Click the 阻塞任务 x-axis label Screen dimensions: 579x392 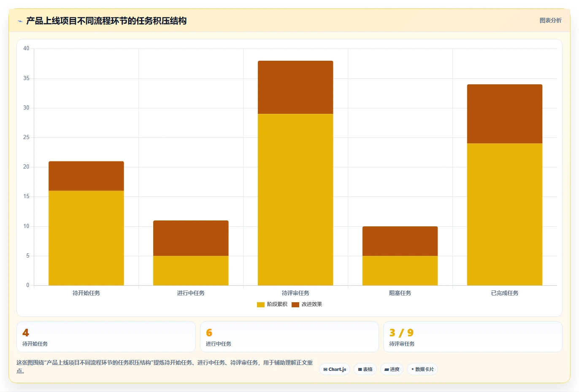[x=400, y=293]
